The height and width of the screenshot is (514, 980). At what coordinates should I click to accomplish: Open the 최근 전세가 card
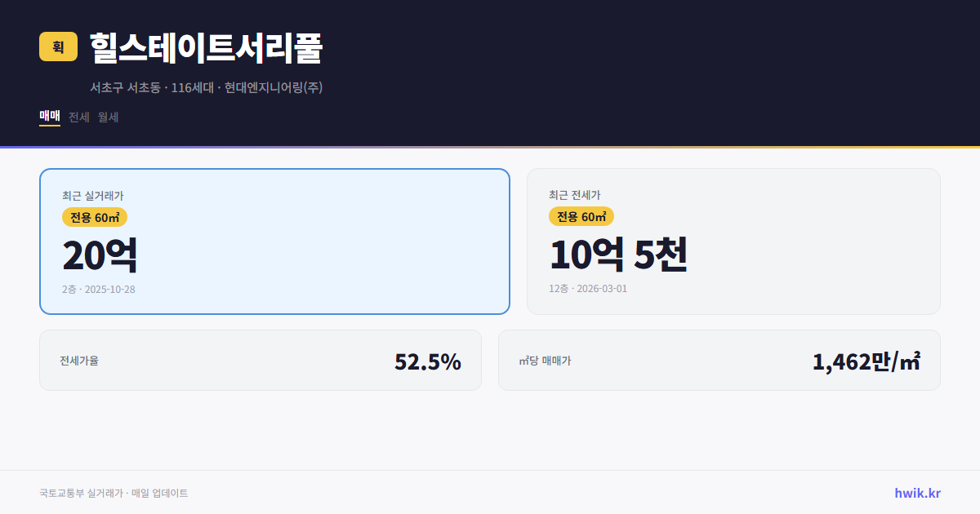pos(733,241)
